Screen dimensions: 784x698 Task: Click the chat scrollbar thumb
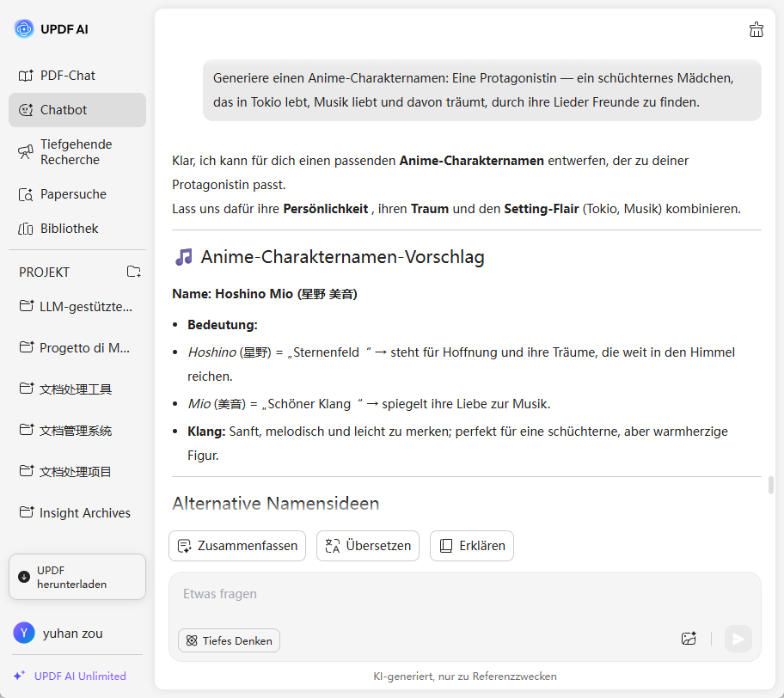771,485
